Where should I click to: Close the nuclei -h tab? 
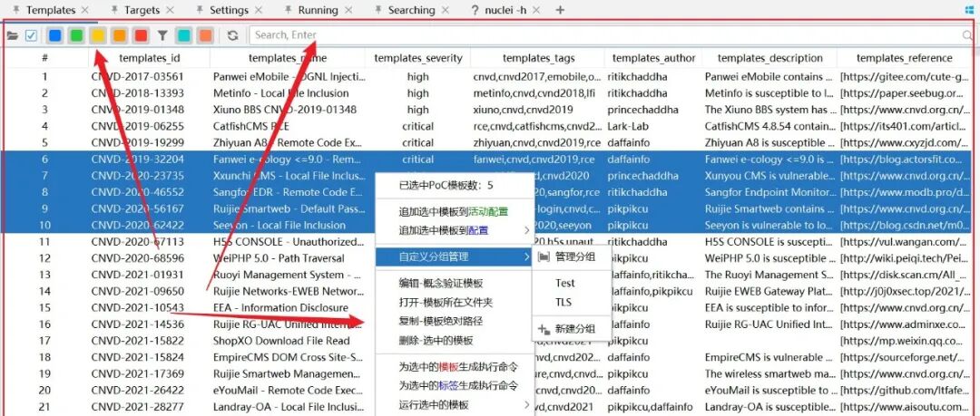tap(537, 10)
